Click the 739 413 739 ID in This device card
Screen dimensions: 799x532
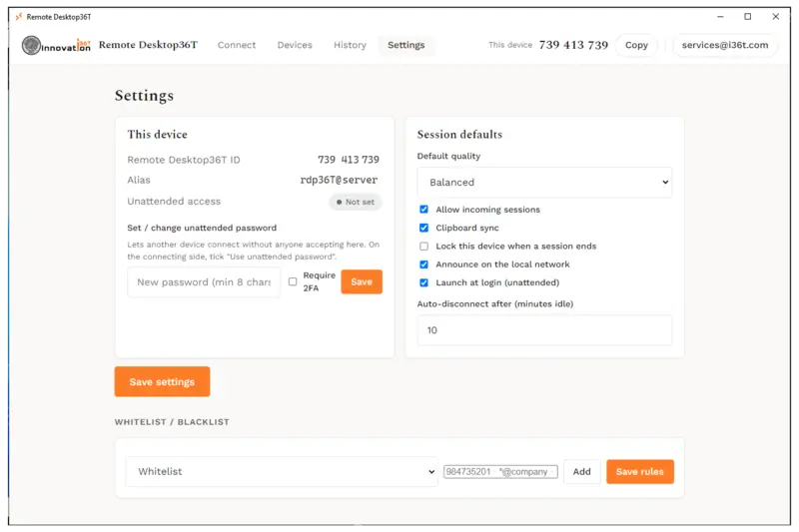(349, 160)
